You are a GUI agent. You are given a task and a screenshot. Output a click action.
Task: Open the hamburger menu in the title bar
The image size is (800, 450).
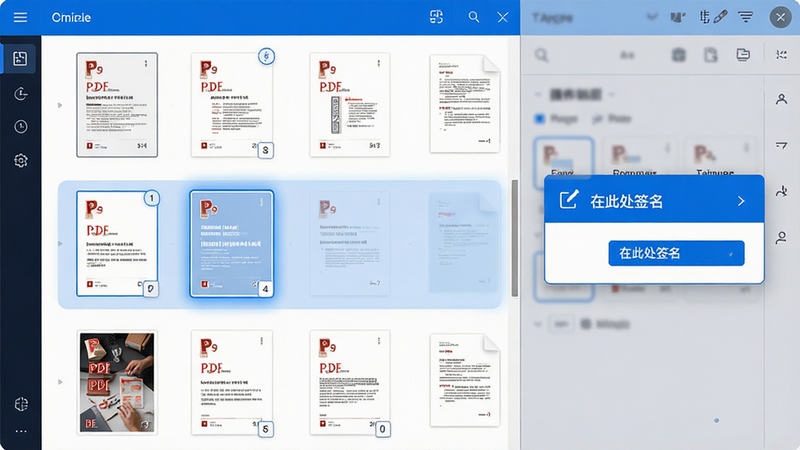point(20,17)
